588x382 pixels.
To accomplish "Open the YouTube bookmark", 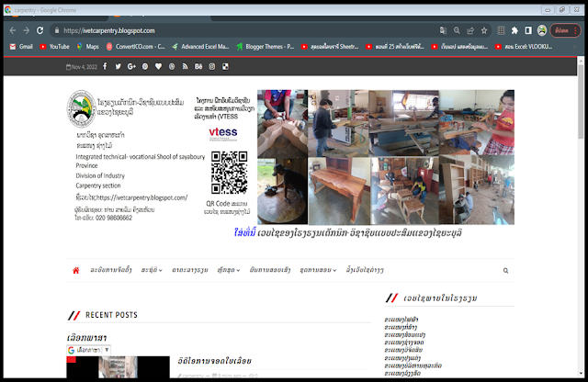I will pos(54,47).
